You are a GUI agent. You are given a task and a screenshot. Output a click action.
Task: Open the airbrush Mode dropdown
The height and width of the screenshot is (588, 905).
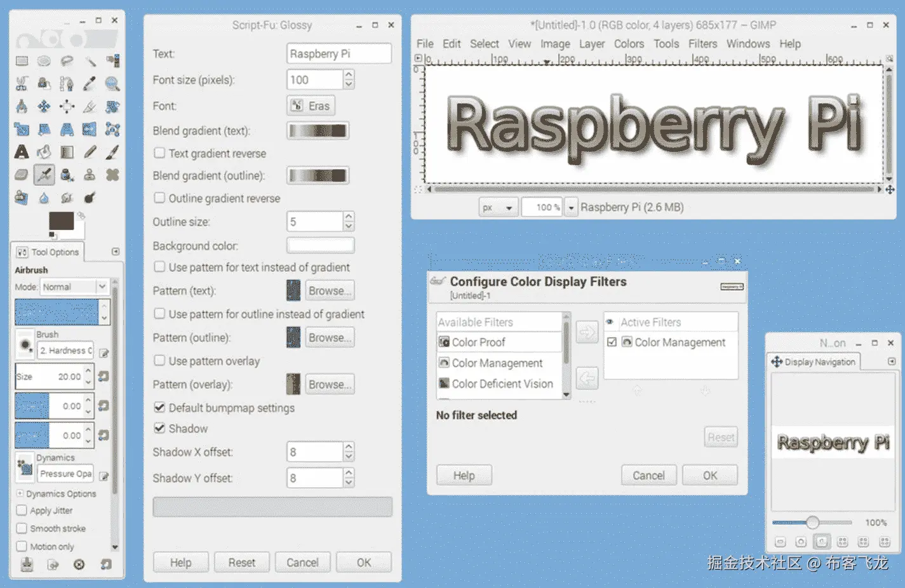click(x=74, y=287)
